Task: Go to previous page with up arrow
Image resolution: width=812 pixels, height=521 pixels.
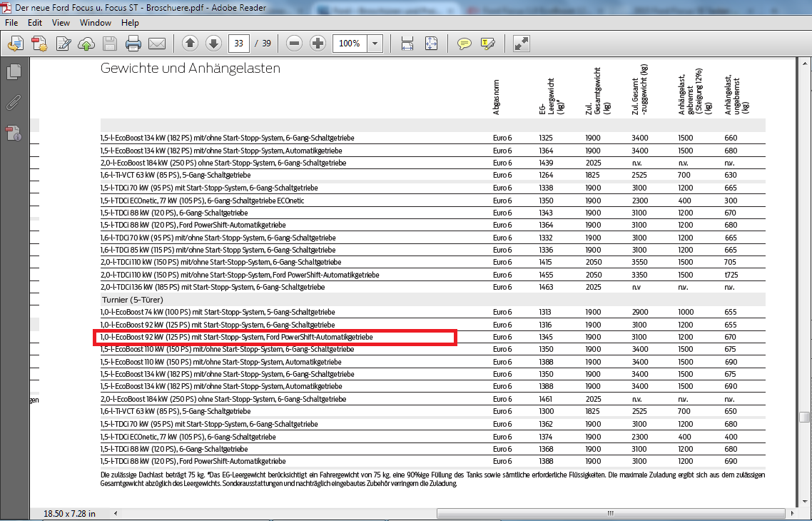Action: pos(190,44)
